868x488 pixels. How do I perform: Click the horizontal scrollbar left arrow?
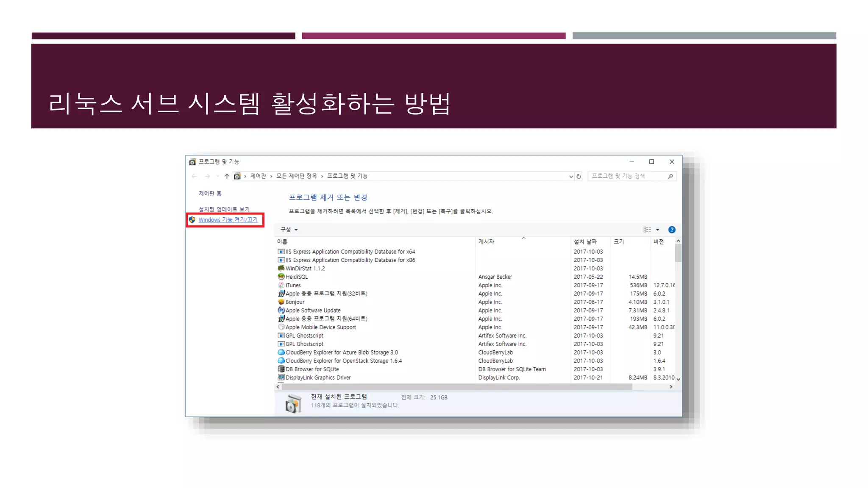pos(278,387)
